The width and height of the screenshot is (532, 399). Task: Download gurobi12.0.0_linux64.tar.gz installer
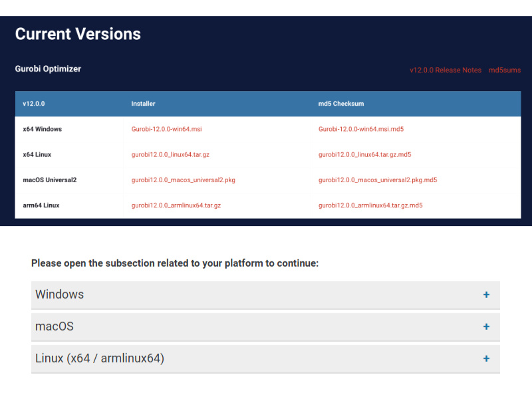coord(170,154)
